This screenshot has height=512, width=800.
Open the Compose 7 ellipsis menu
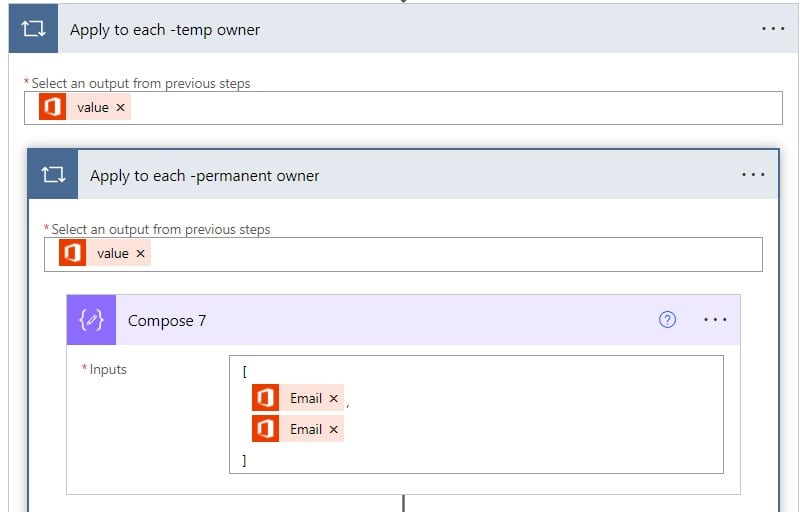[x=715, y=320]
